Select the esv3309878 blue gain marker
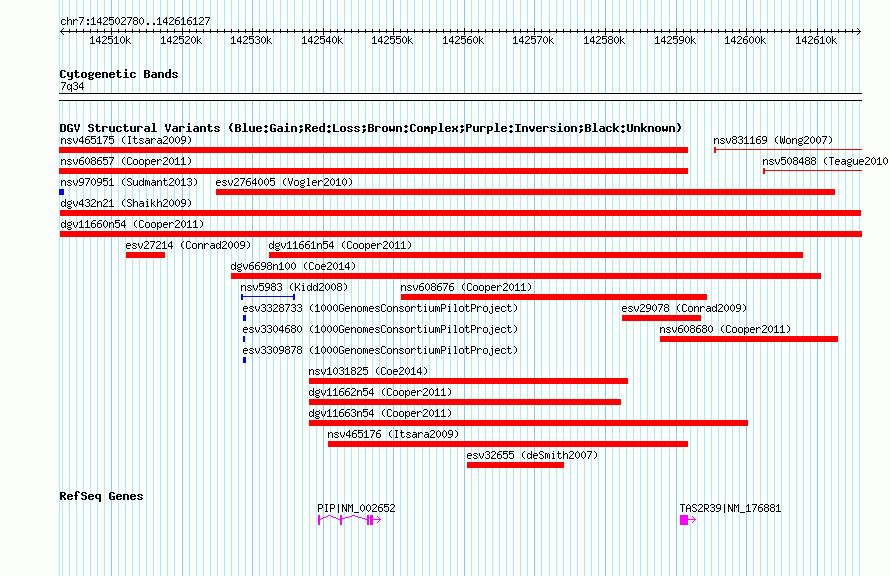Viewport: 890px width, 576px height. tap(244, 360)
